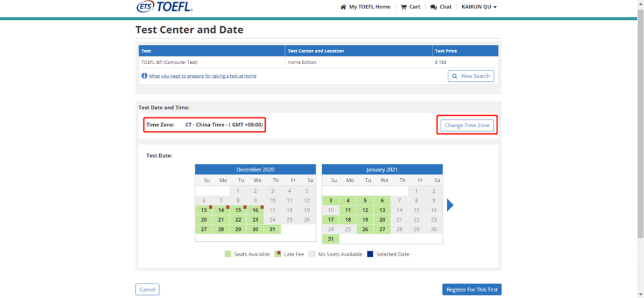
Task: Click the December 2020 calendar header
Action: point(255,169)
